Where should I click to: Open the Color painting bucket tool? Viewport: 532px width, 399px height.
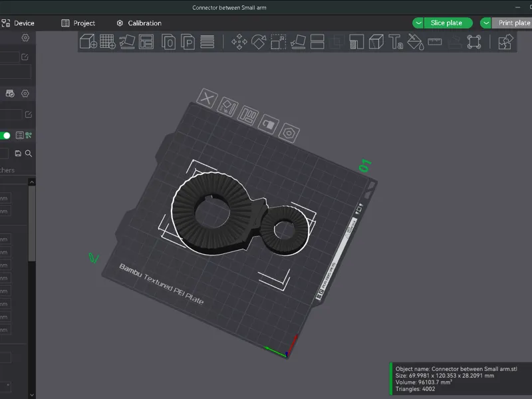pyautogui.click(x=415, y=42)
